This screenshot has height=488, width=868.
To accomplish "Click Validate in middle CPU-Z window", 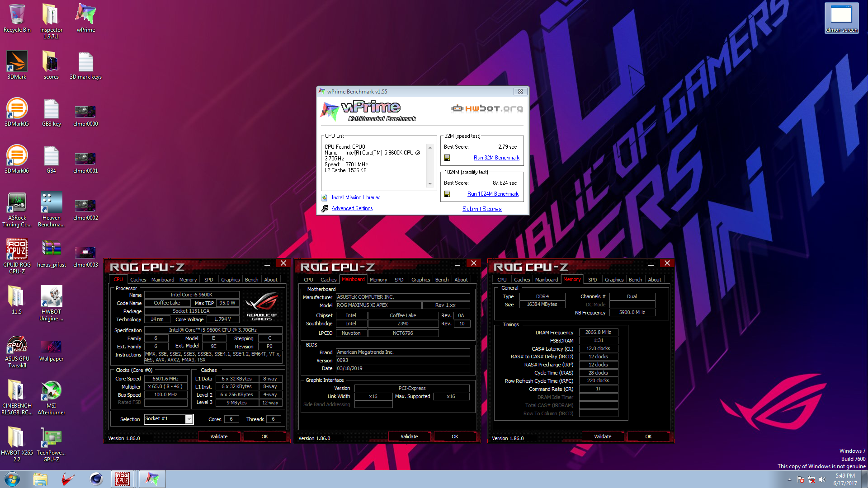I will click(x=409, y=436).
